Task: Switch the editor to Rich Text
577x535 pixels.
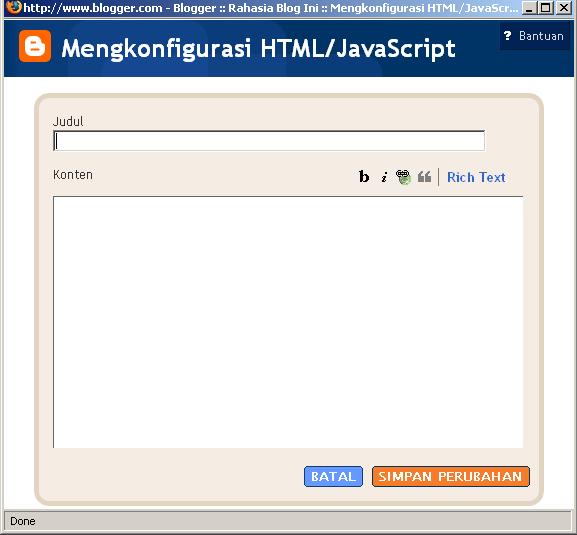Action: coord(476,177)
